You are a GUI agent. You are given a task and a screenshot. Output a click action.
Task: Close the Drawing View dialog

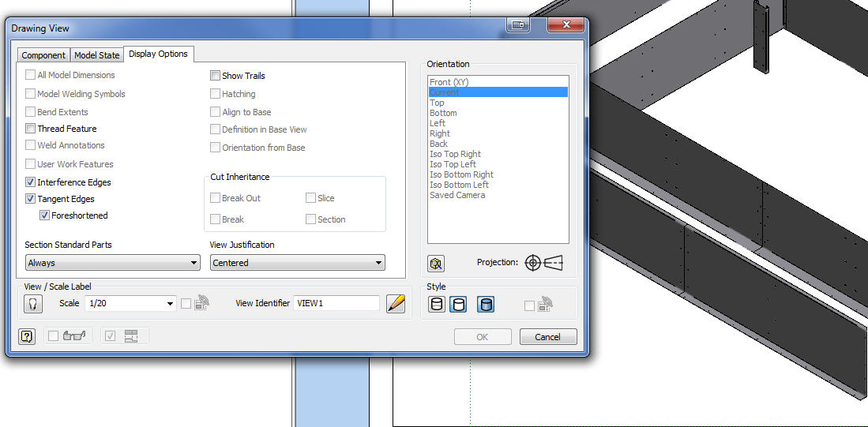pos(566,25)
